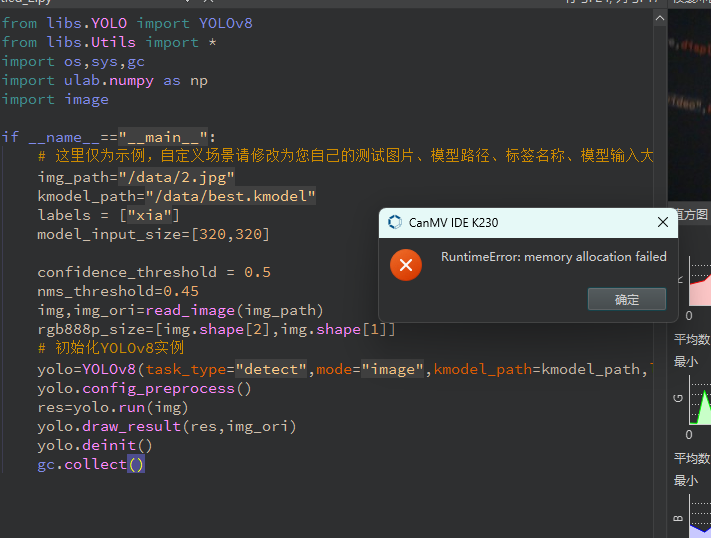Place cursor on the img_path line
The height and width of the screenshot is (538, 711).
(x=136, y=177)
